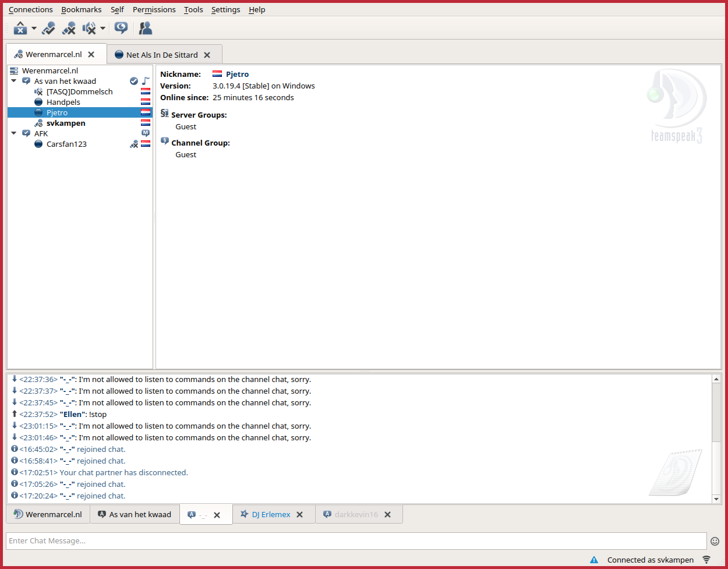Click the away status briefcase toolbar icon
The image size is (728, 569).
click(20, 28)
